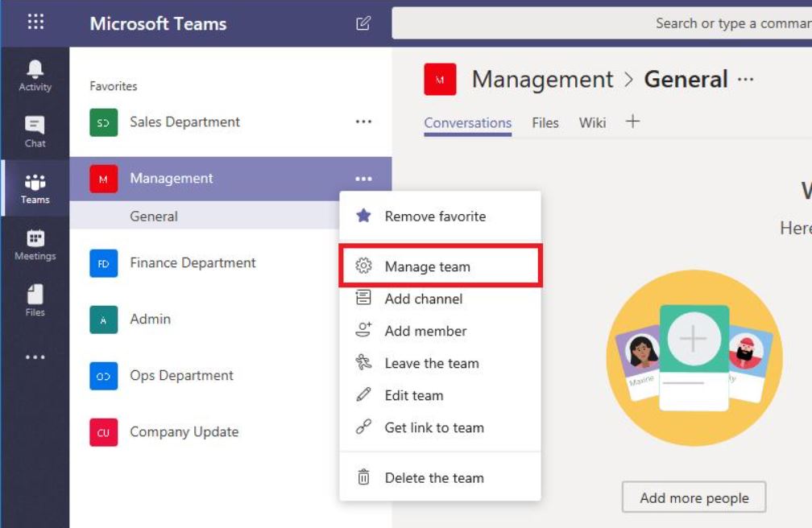The image size is (812, 528).
Task: Click the star icon for Remove favorite
Action: [x=363, y=216]
